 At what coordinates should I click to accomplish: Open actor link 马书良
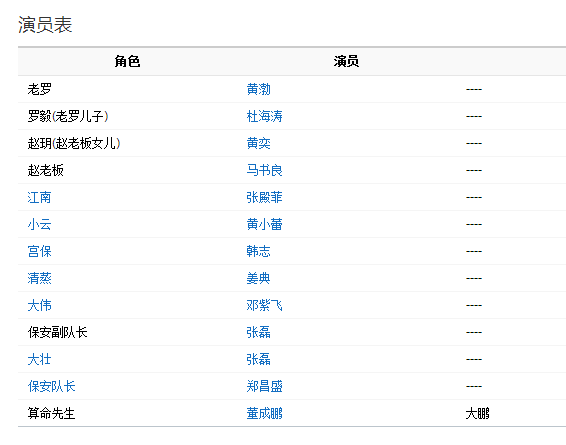[264, 170]
